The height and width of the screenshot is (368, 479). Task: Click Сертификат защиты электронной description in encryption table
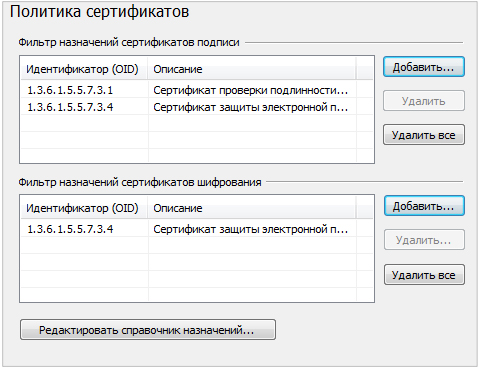click(x=250, y=229)
